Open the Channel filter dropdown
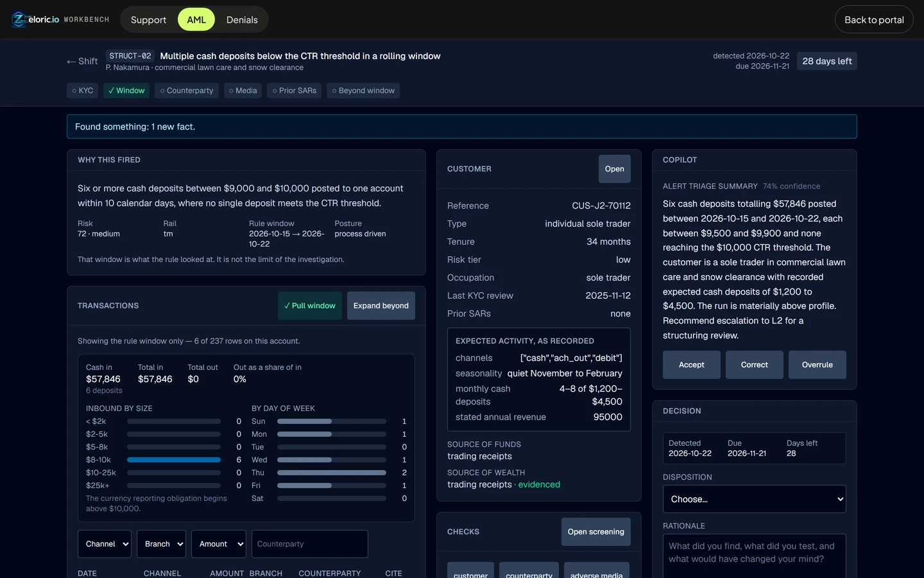 105,544
